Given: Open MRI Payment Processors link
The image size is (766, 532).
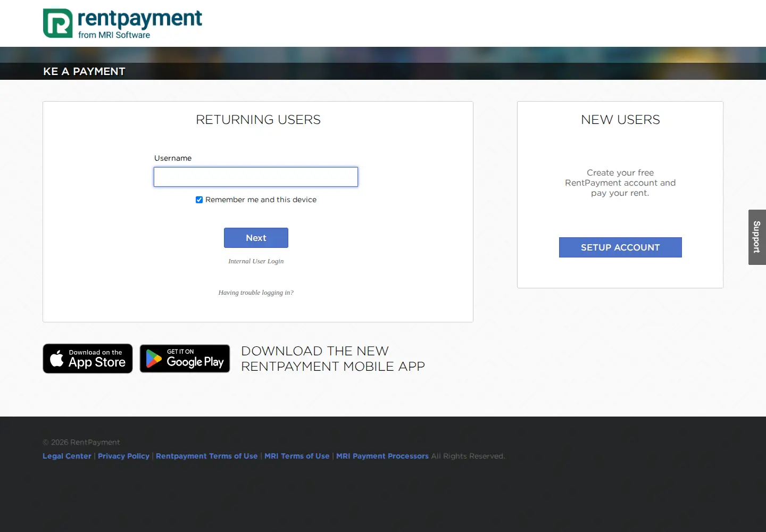Looking at the screenshot, I should coord(382,456).
